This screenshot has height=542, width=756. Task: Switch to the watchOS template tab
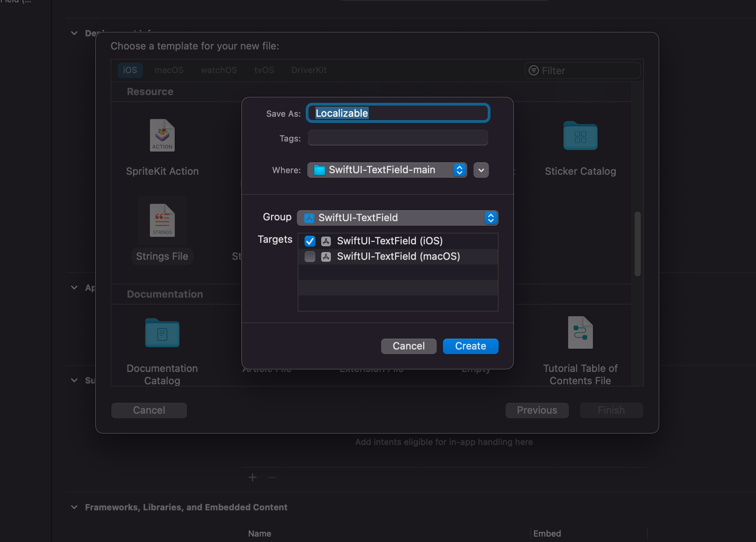click(x=219, y=70)
